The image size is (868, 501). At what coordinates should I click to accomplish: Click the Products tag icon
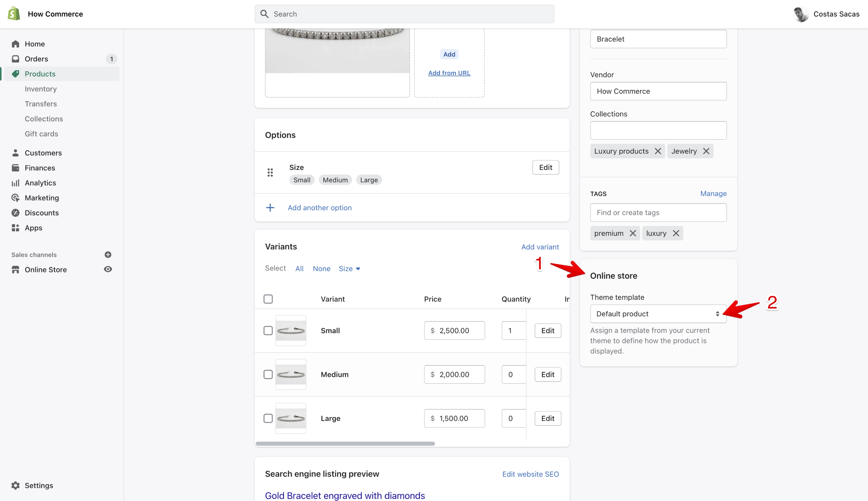[x=15, y=74]
